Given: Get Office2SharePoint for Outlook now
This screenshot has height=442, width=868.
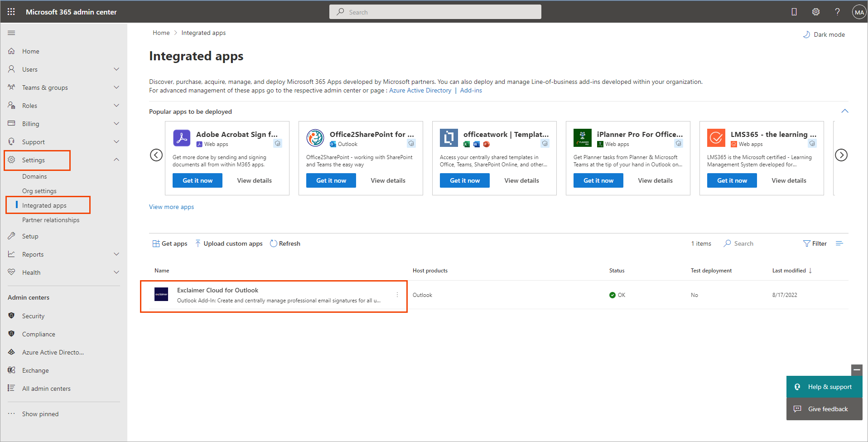Looking at the screenshot, I should [x=331, y=180].
